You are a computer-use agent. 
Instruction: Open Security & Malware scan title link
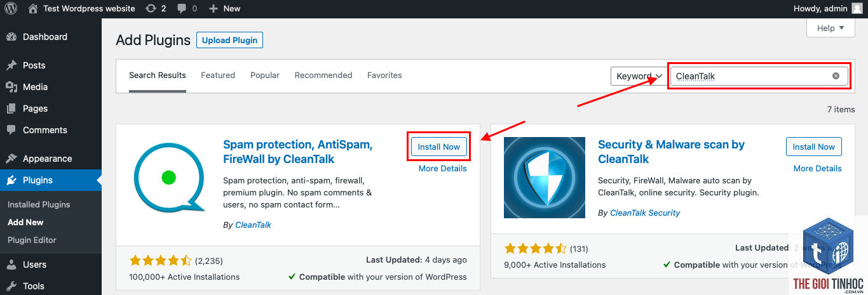(x=672, y=152)
